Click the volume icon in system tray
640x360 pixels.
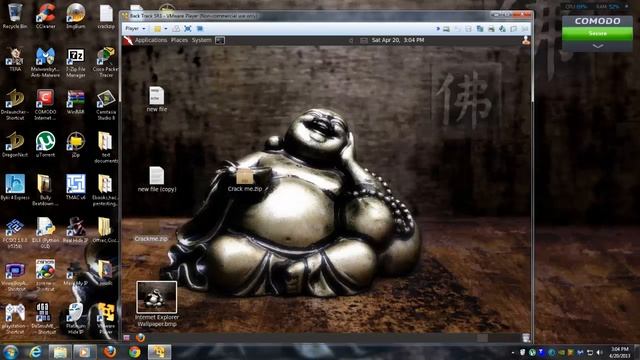[599, 352]
